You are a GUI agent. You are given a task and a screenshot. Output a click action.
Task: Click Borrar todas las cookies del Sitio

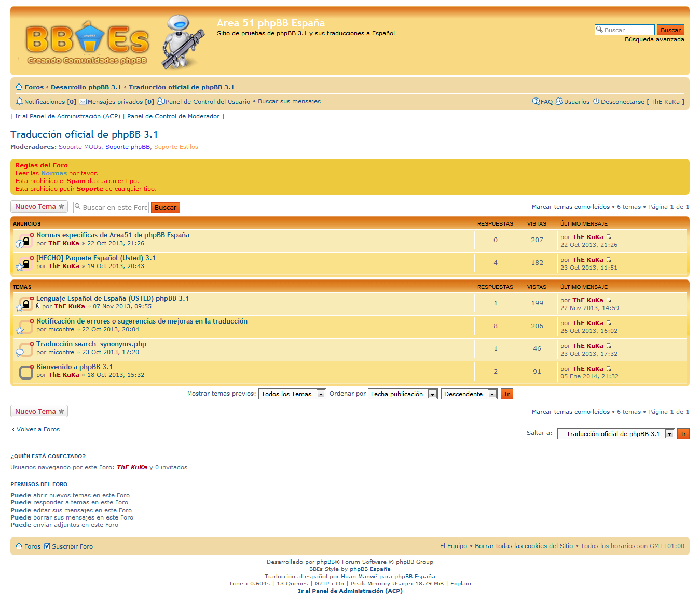click(x=524, y=546)
